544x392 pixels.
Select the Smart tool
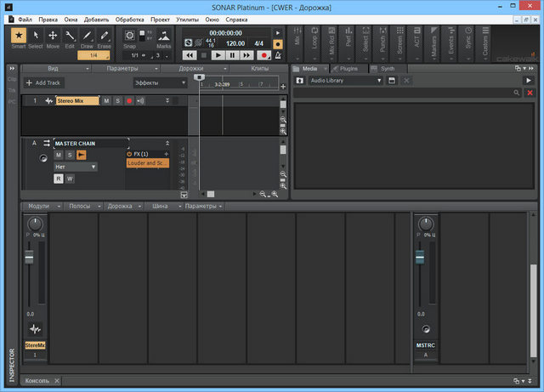tap(18, 37)
